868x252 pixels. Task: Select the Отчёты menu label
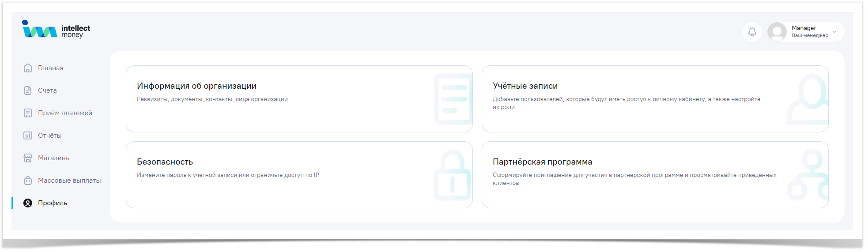point(49,135)
